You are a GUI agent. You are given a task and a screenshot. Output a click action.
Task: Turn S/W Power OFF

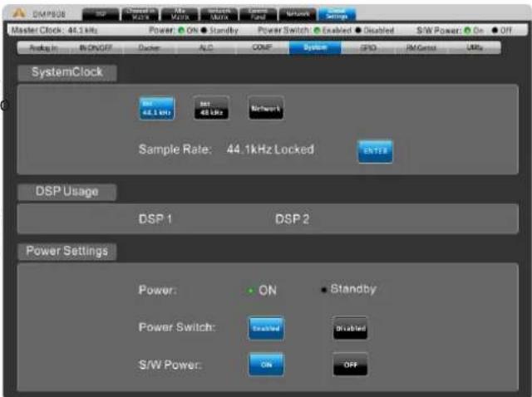[x=351, y=365]
